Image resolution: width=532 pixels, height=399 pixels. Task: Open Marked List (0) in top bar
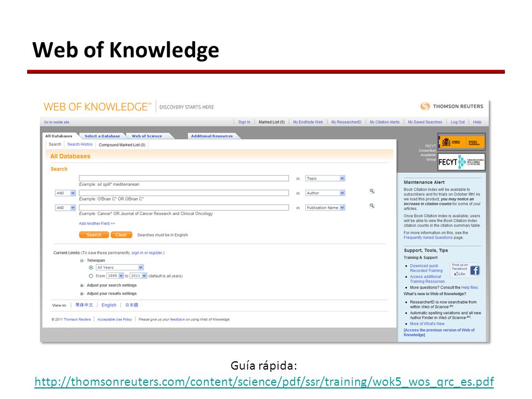pos(272,122)
